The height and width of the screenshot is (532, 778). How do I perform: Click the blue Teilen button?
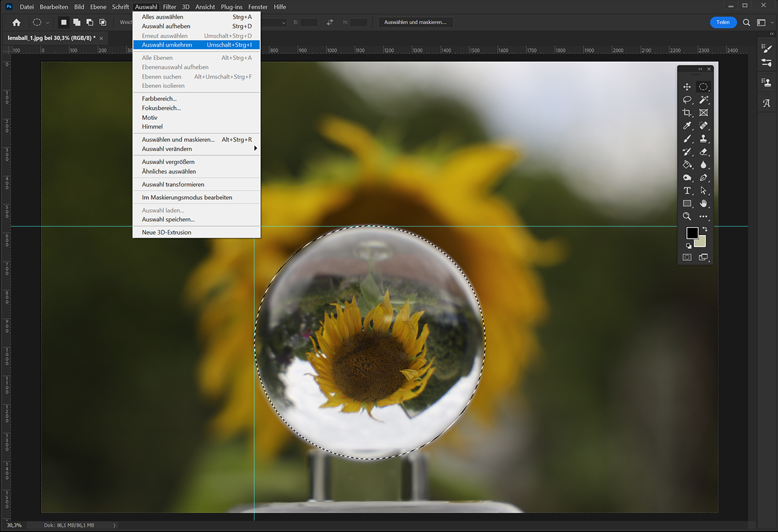pyautogui.click(x=723, y=22)
